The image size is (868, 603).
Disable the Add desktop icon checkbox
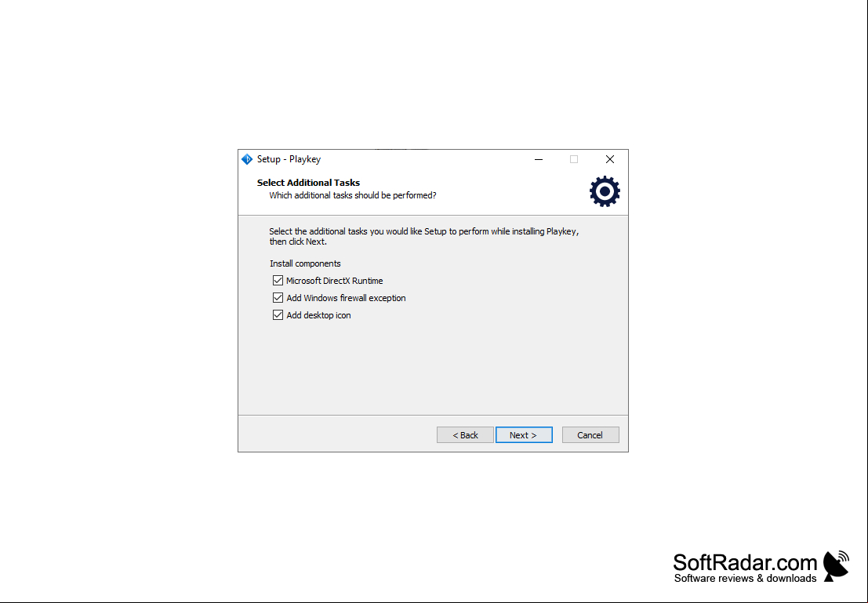[x=278, y=315]
